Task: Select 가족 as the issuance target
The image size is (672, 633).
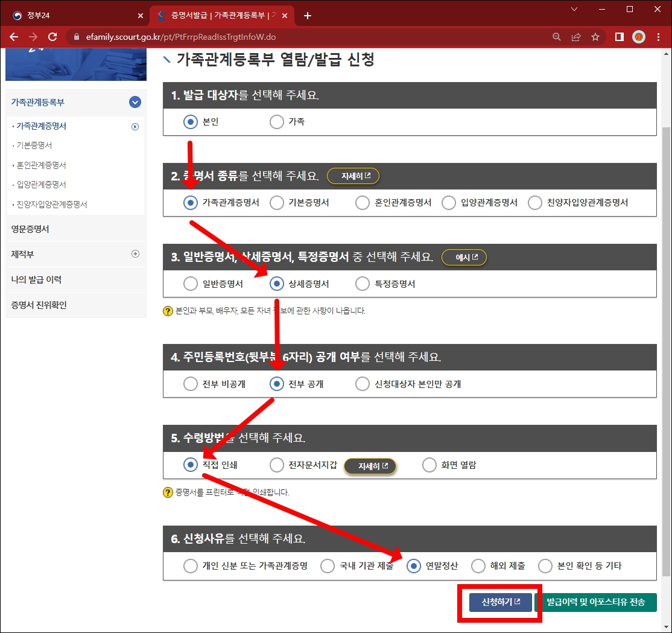Action: coord(276,121)
